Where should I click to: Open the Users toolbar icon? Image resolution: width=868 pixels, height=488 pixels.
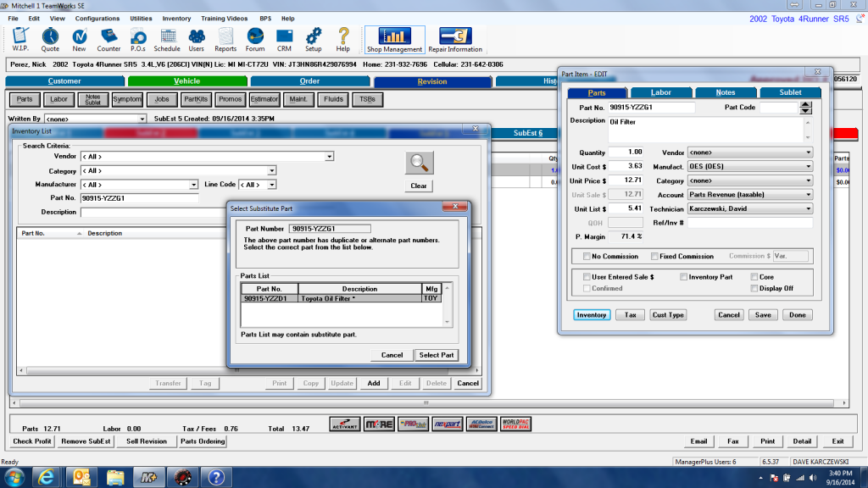(196, 39)
